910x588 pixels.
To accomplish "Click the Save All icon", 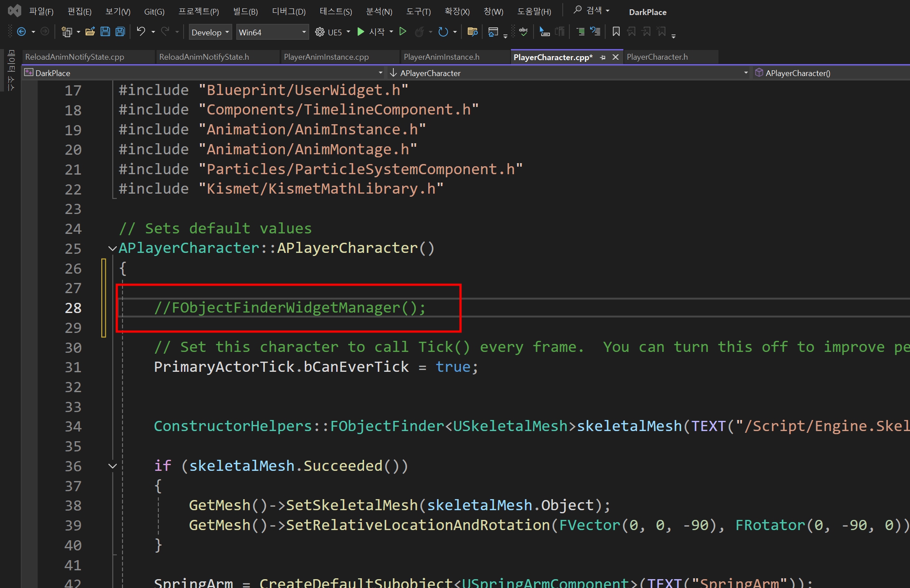I will tap(120, 32).
